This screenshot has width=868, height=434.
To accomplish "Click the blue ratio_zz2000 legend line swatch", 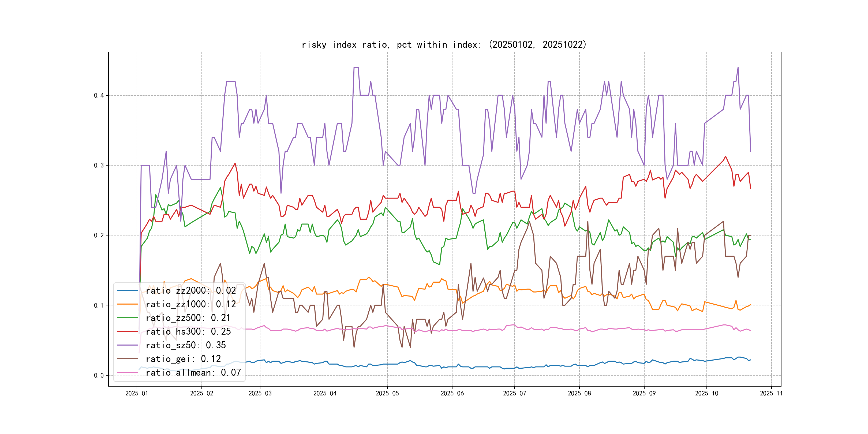I will [127, 290].
